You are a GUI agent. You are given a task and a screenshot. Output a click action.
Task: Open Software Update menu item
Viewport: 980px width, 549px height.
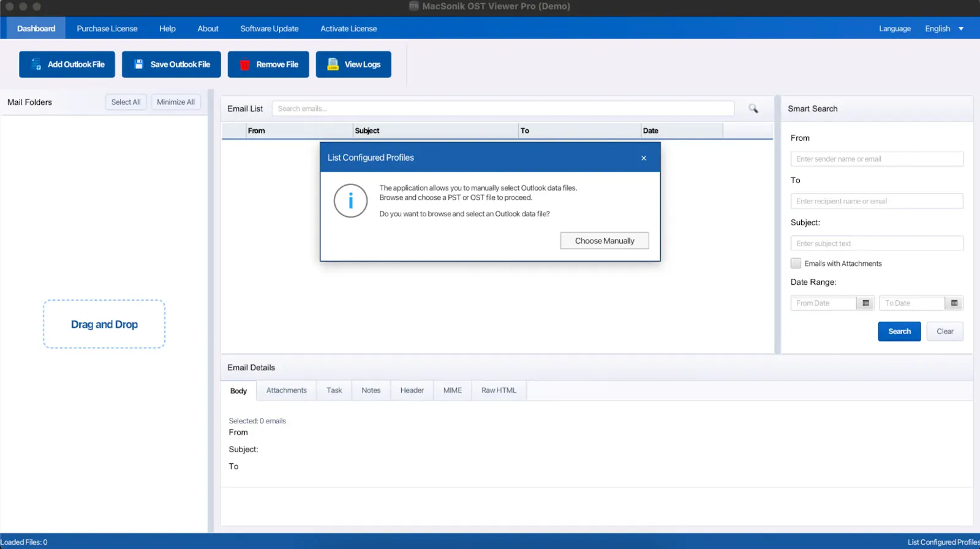pyautogui.click(x=269, y=29)
